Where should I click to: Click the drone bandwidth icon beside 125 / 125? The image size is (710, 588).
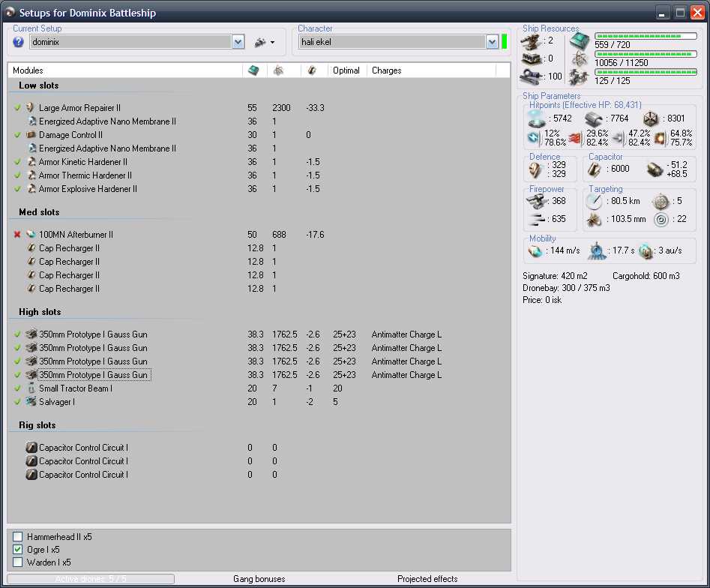click(579, 76)
